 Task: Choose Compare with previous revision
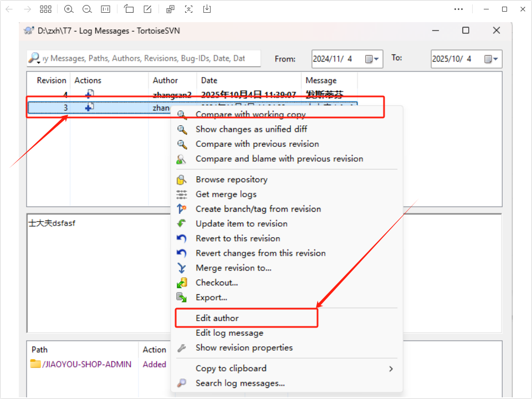[x=257, y=144]
